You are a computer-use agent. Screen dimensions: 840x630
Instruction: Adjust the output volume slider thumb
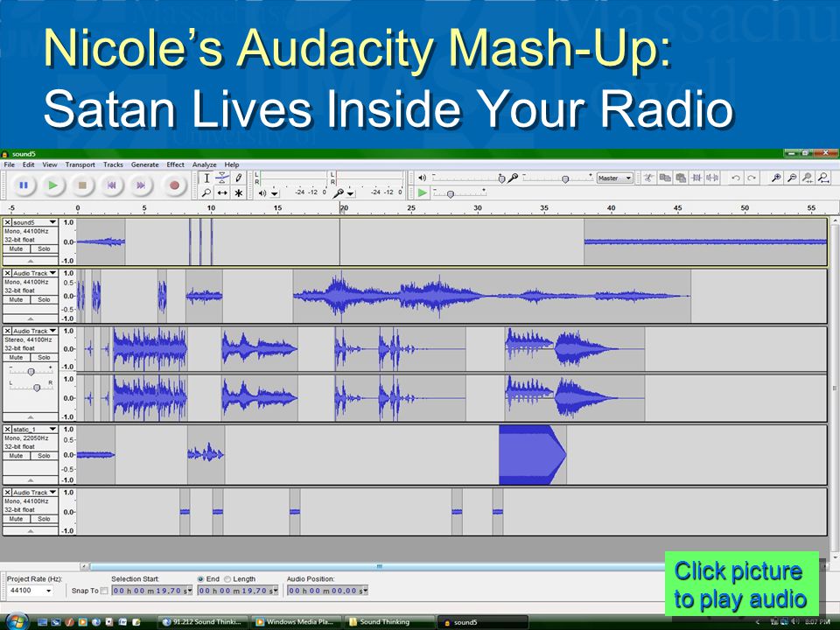(501, 178)
